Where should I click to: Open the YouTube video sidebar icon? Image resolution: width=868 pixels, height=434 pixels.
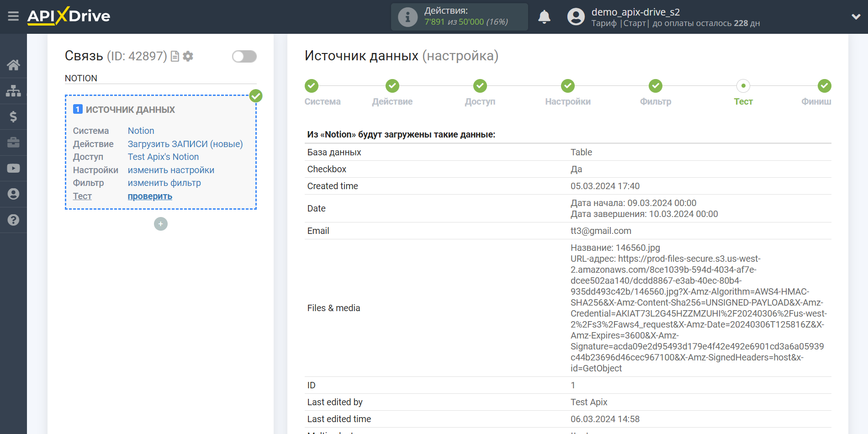(13, 168)
